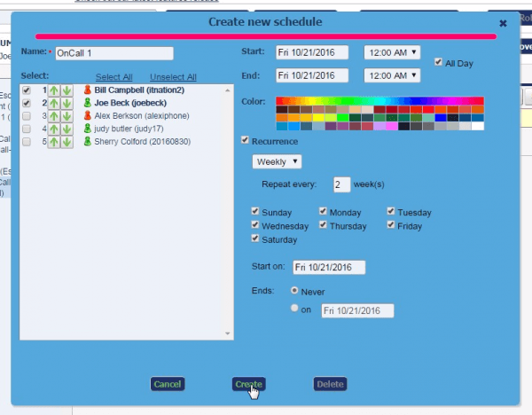Move Bill Campbell down with green down arrow
Viewport: 532px width, 415px height.
(66, 90)
